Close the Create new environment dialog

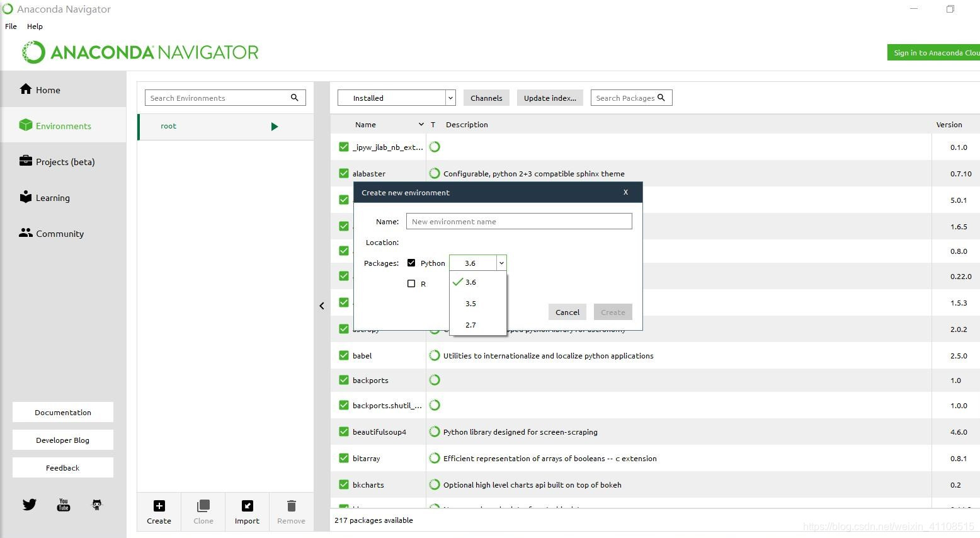pyautogui.click(x=625, y=192)
